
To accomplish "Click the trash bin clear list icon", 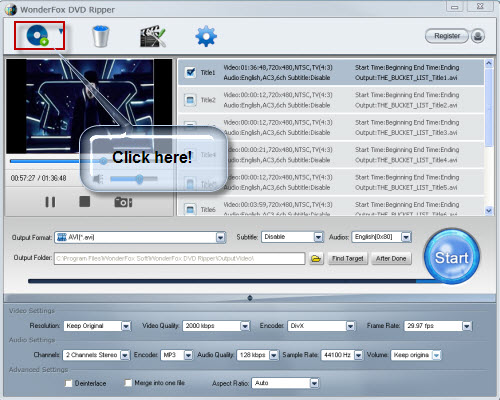I will click(101, 36).
